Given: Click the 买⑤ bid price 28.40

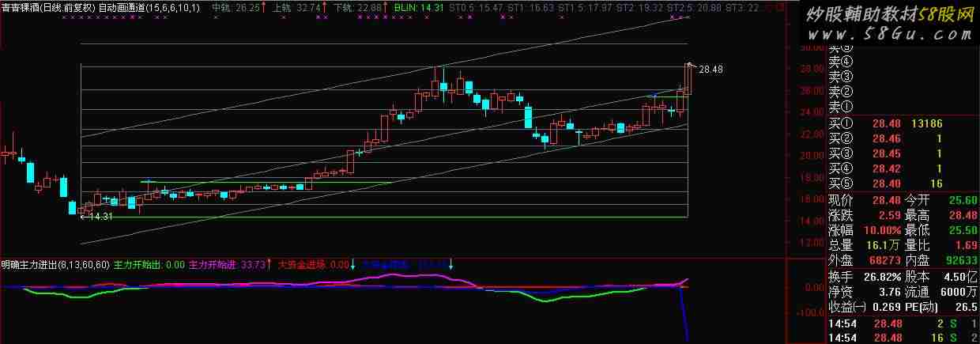Looking at the screenshot, I should click(x=888, y=183).
